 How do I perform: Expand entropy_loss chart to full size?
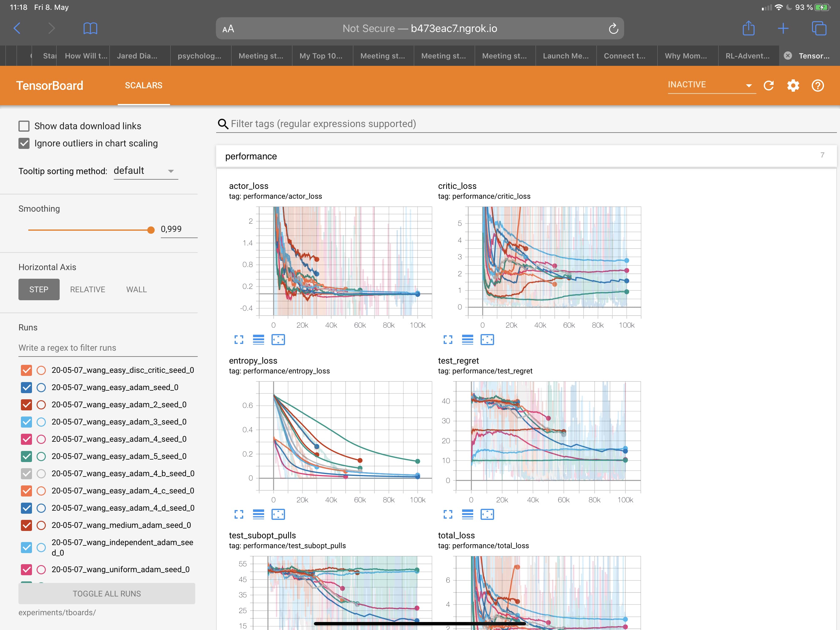pos(239,514)
